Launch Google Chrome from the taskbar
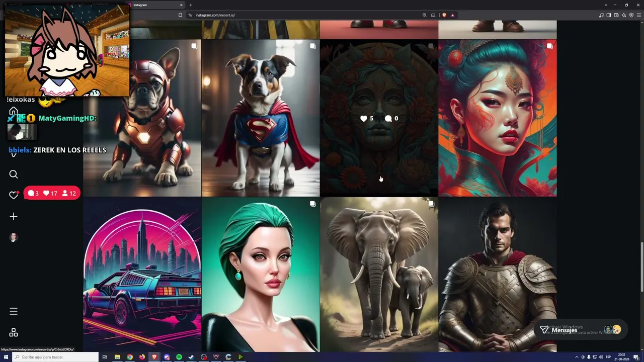 tap(130, 357)
